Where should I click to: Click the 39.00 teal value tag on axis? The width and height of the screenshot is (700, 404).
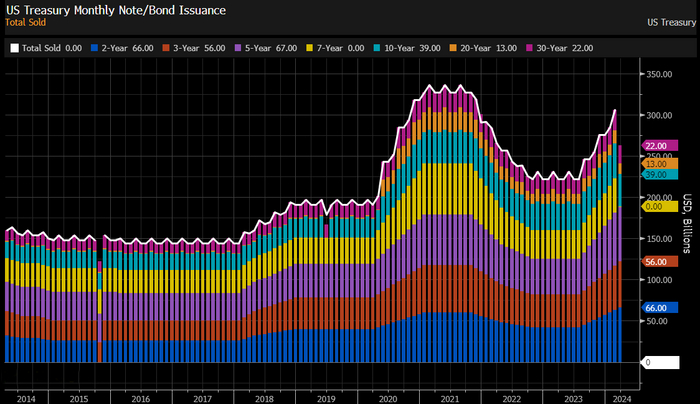(x=657, y=174)
